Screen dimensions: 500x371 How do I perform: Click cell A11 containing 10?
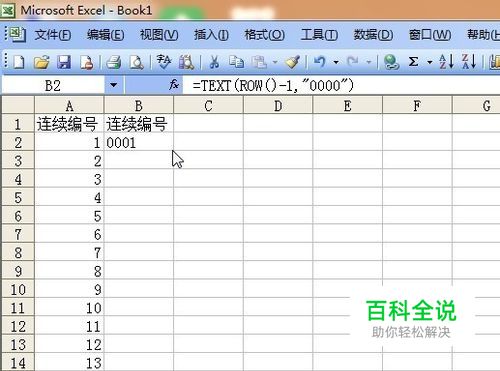coord(69,308)
